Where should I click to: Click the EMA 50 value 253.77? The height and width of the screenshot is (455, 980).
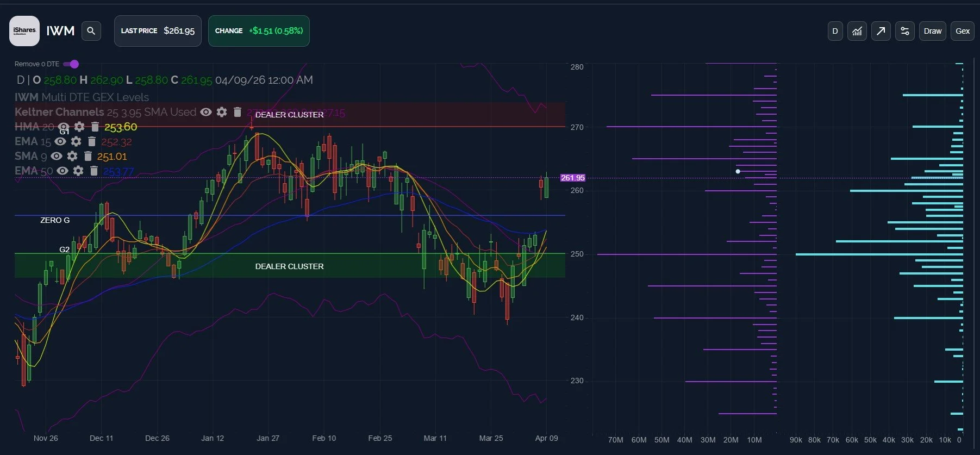tap(118, 171)
